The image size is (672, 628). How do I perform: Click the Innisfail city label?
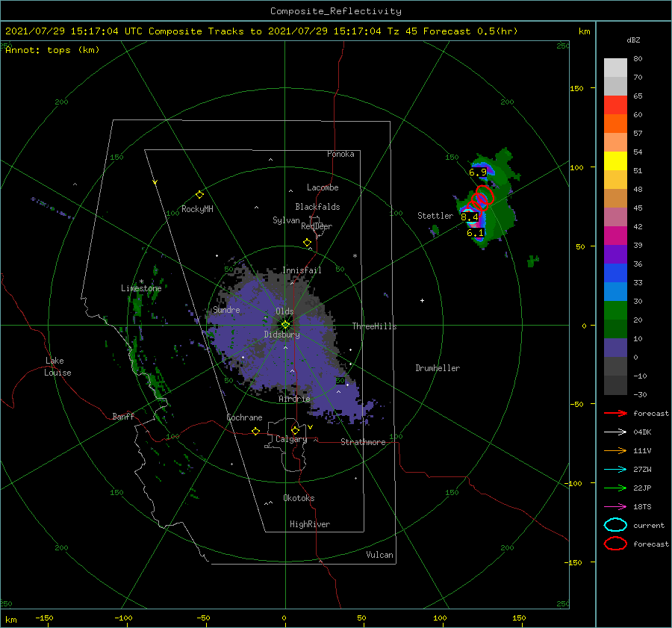coord(302,270)
